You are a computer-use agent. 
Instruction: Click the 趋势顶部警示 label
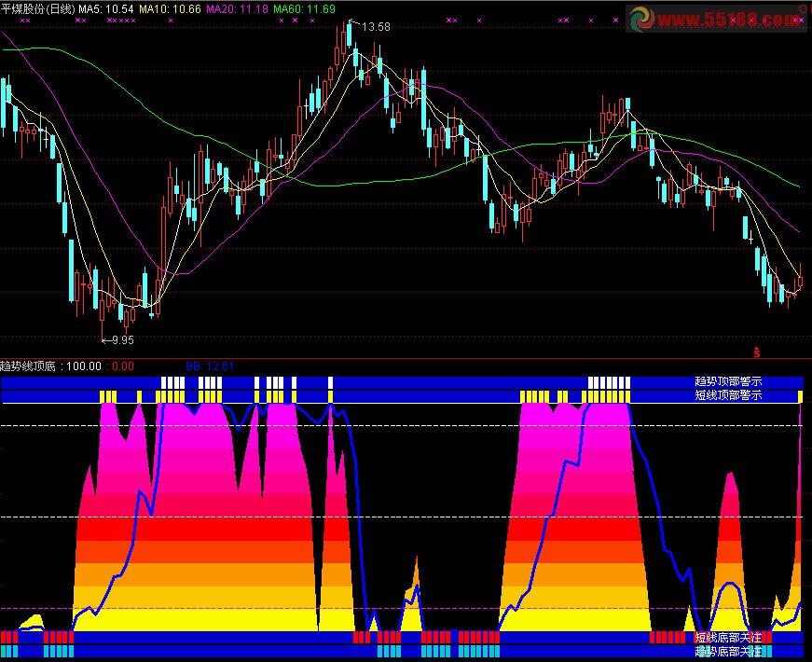728,382
